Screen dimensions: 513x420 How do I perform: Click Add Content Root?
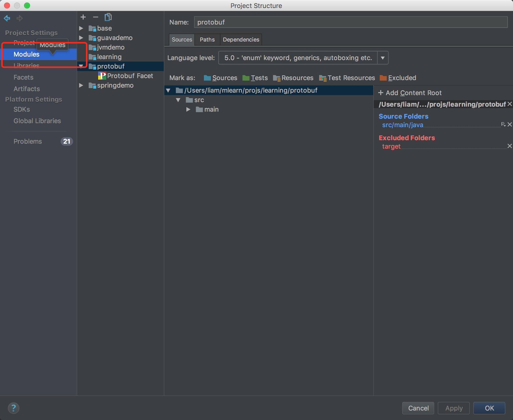410,93
